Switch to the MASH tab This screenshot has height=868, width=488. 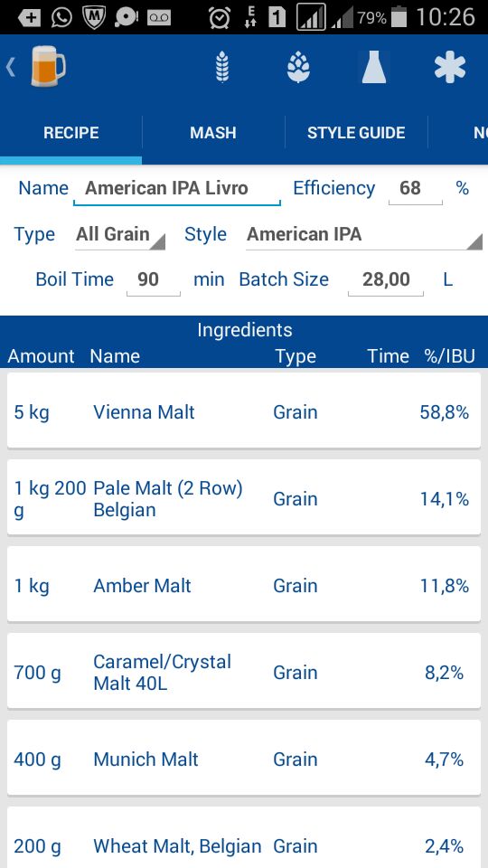coord(213,133)
